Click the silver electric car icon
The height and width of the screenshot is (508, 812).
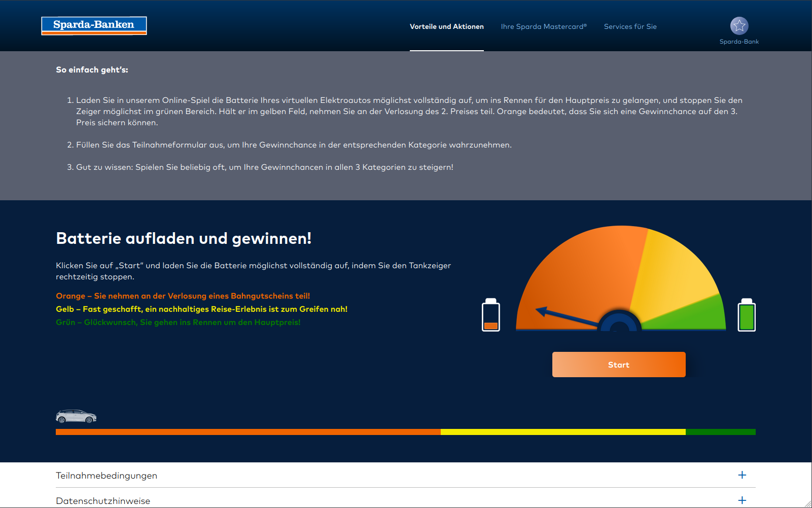(76, 417)
